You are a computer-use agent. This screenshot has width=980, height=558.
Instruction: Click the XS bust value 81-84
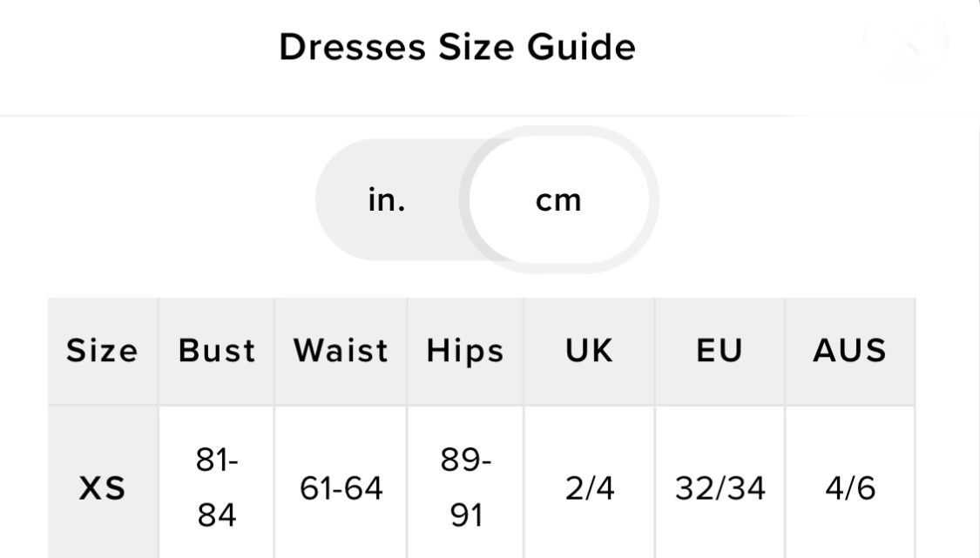217,489
